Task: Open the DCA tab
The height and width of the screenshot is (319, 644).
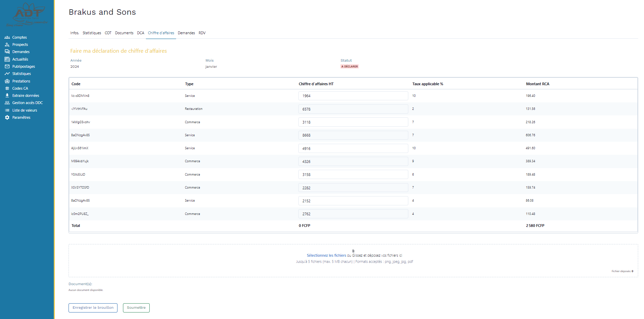Action: 140,33
